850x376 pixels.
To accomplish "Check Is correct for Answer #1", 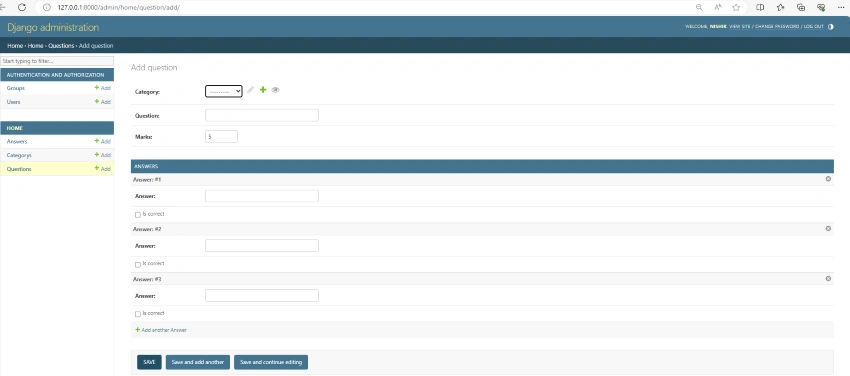I will point(138,215).
